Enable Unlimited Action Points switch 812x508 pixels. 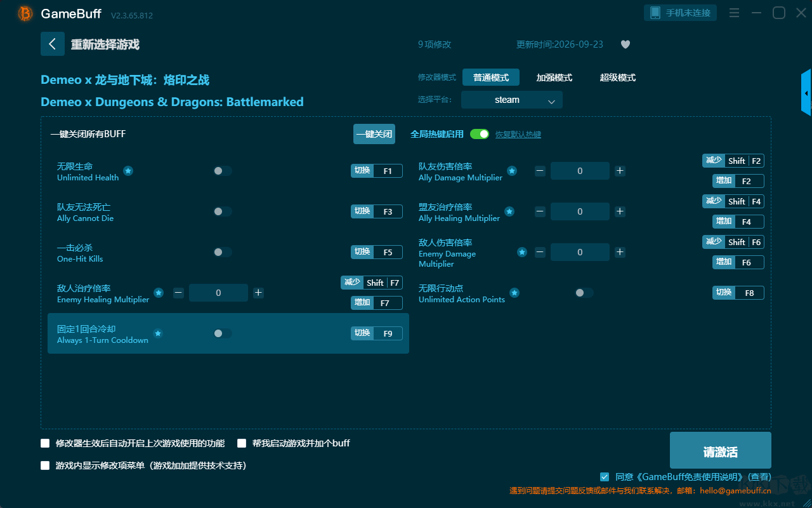[584, 293]
